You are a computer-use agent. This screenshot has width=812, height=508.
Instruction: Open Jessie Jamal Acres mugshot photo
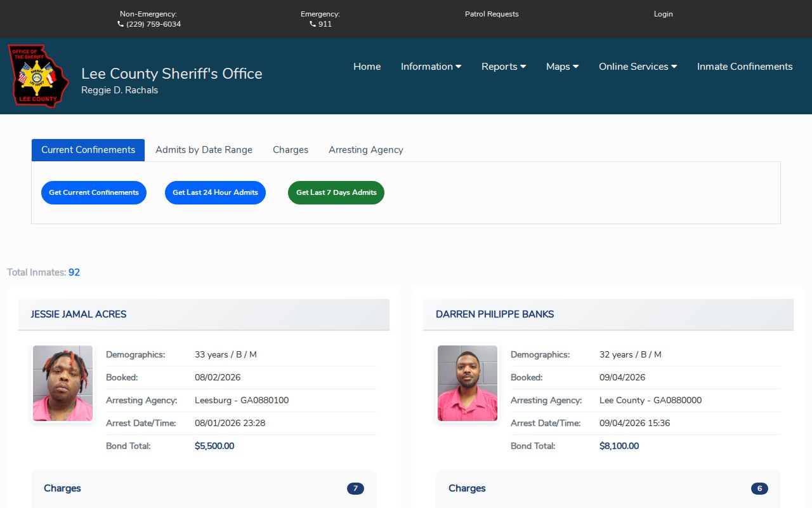(63, 383)
